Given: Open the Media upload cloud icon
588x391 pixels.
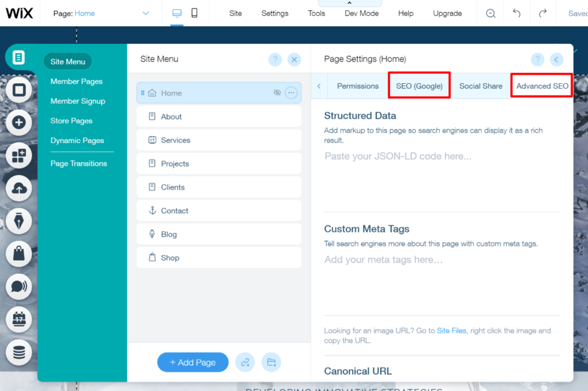Looking at the screenshot, I should (x=19, y=188).
